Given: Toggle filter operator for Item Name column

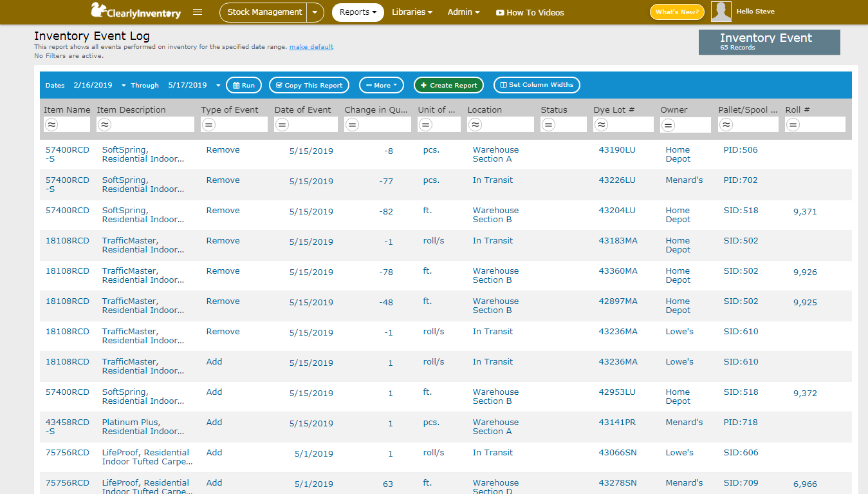Looking at the screenshot, I should (51, 125).
